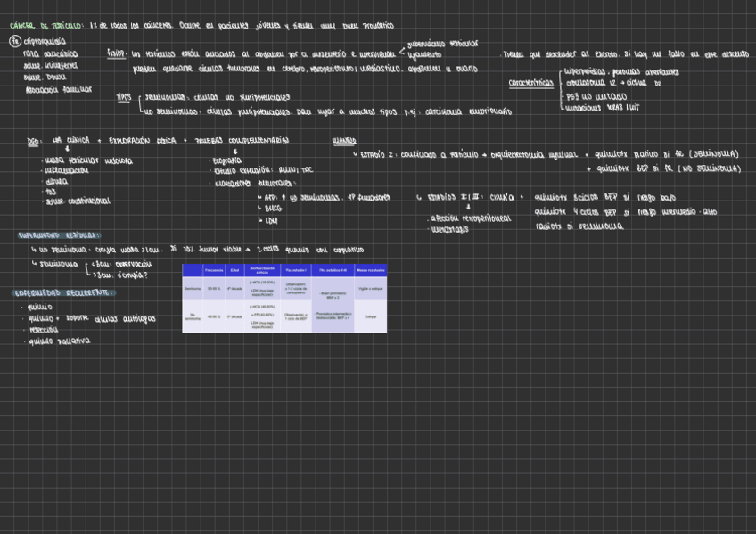Screen dimensions: 756x534
Task: Click the 'p53 no mutado' bullet text
Action: point(596,96)
